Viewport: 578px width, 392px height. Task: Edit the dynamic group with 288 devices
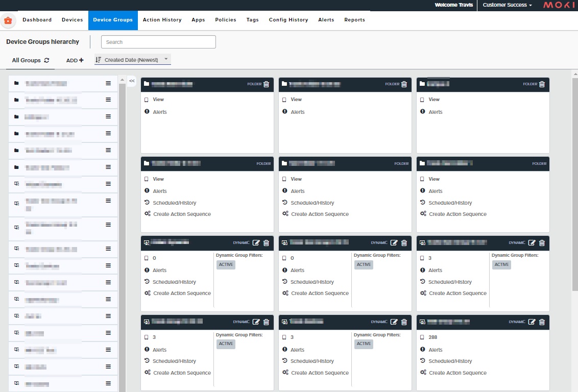tap(532, 322)
